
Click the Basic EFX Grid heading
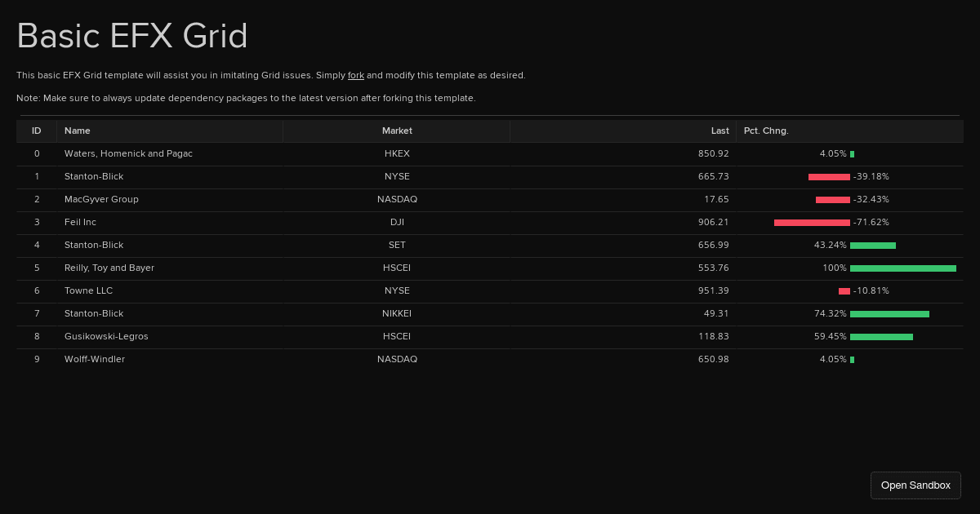click(132, 36)
